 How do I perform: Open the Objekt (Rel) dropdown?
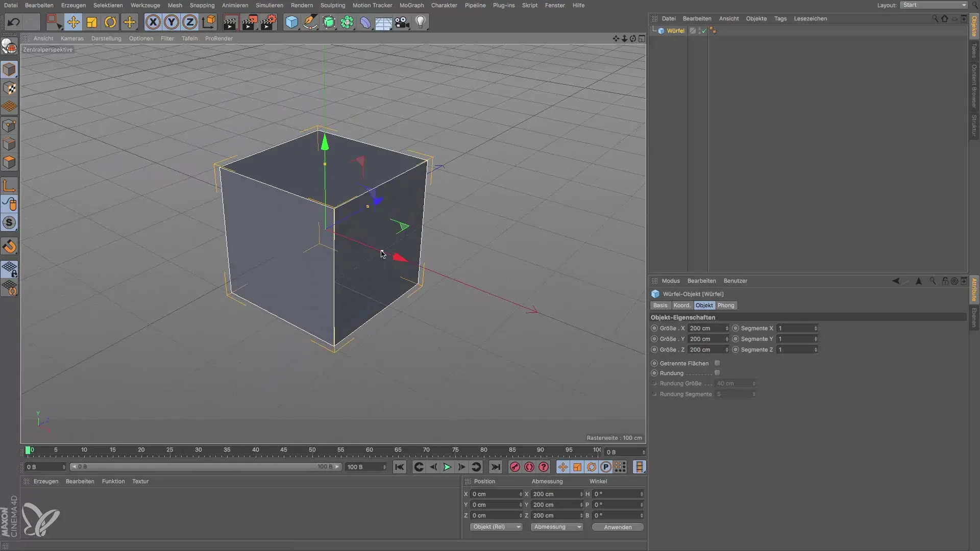496,527
